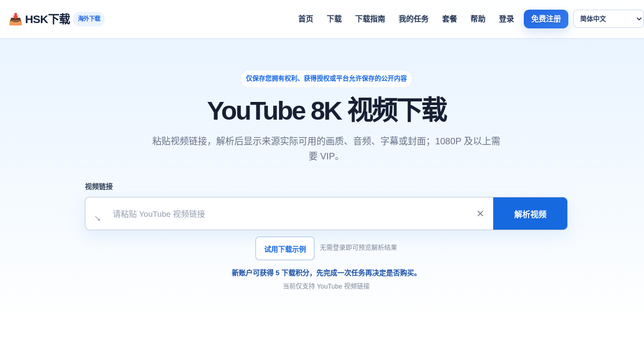The height and width of the screenshot is (338, 644).
Task: Open the 帮助 nav item
Action: tap(478, 19)
